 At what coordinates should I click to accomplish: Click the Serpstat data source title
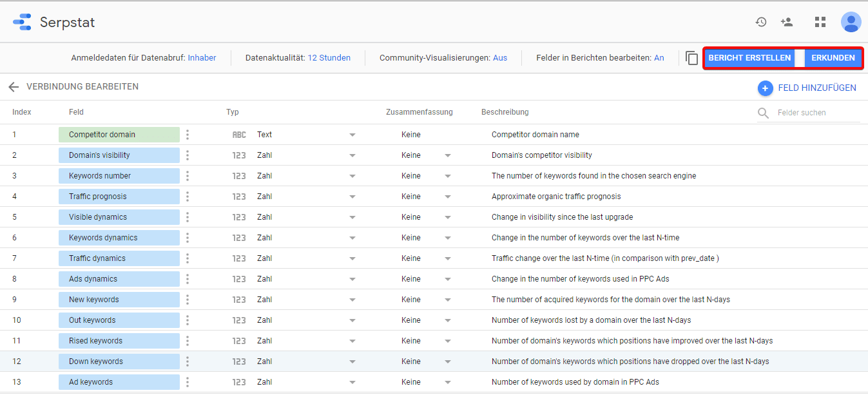(x=68, y=23)
